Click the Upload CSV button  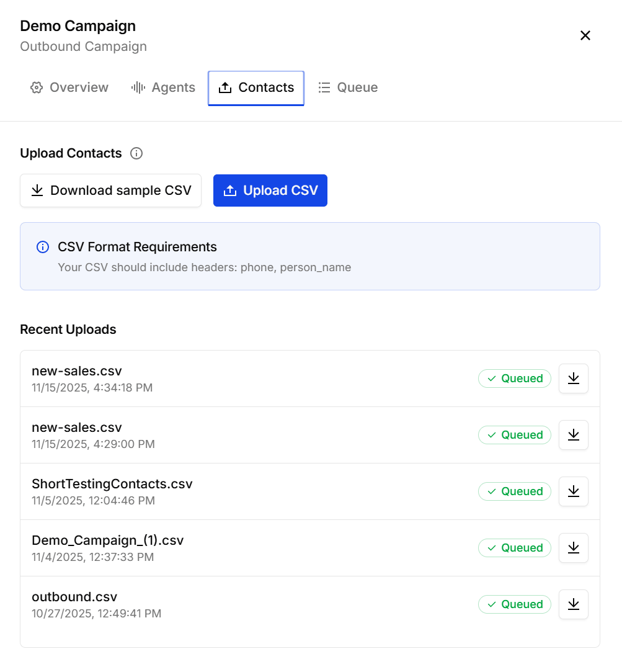[270, 190]
